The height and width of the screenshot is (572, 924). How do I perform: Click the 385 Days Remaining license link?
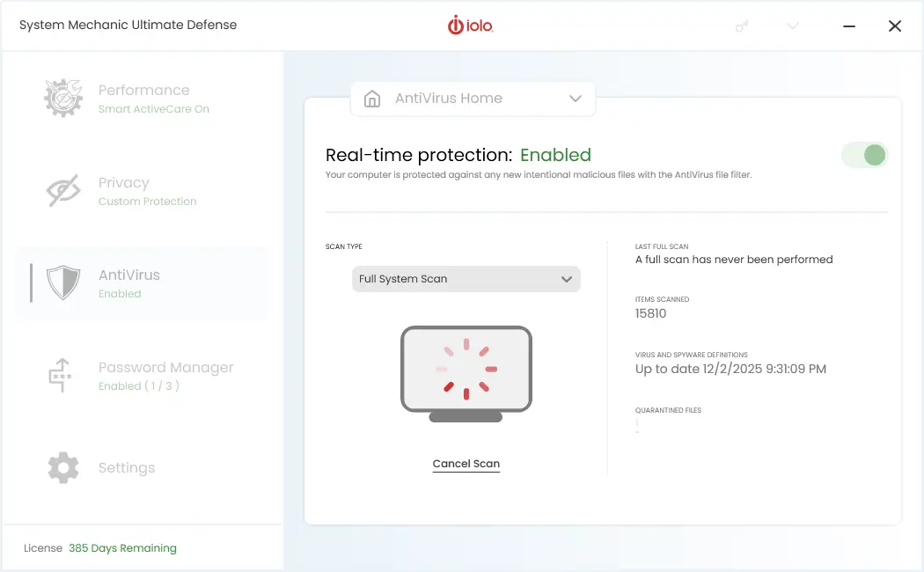coord(122,547)
